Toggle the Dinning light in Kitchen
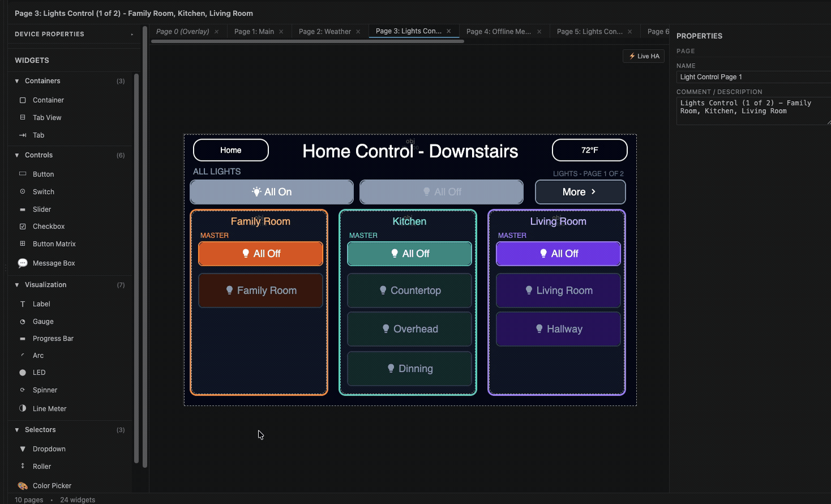The image size is (831, 504). click(x=409, y=368)
